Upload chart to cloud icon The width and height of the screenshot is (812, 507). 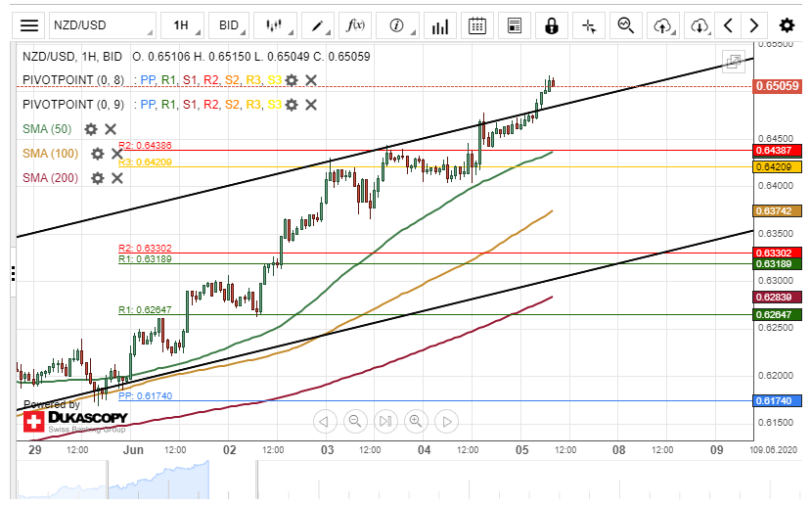(x=663, y=25)
